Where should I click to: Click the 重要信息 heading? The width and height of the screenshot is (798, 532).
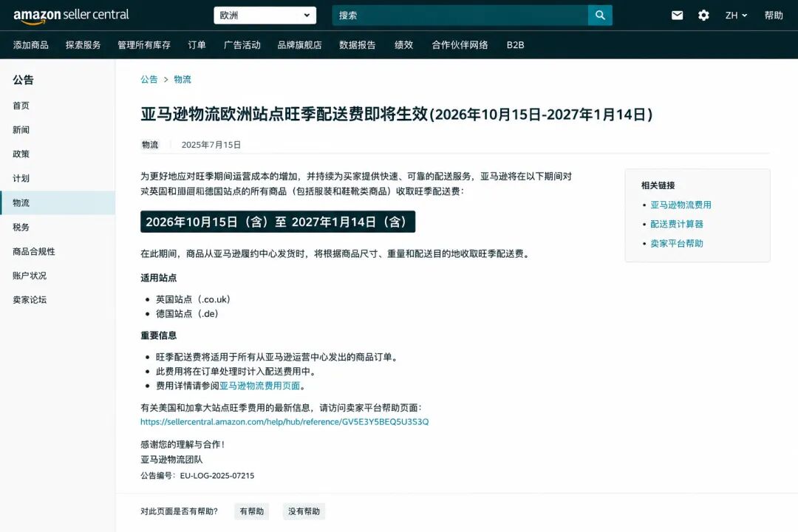tap(159, 335)
